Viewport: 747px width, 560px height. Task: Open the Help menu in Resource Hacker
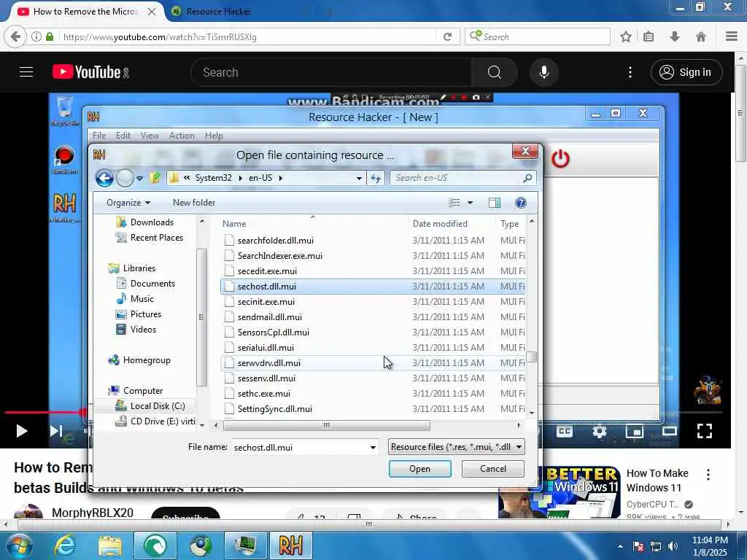click(x=214, y=136)
